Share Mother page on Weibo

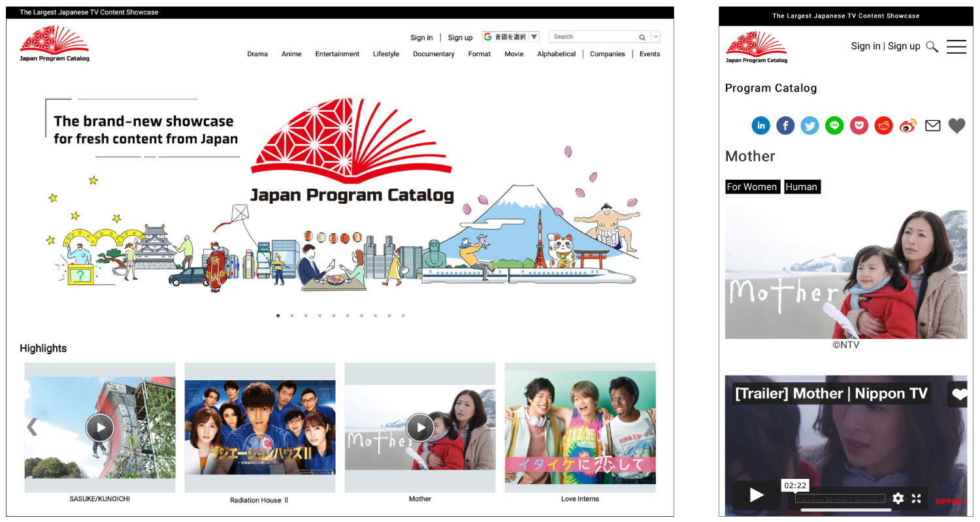908,126
